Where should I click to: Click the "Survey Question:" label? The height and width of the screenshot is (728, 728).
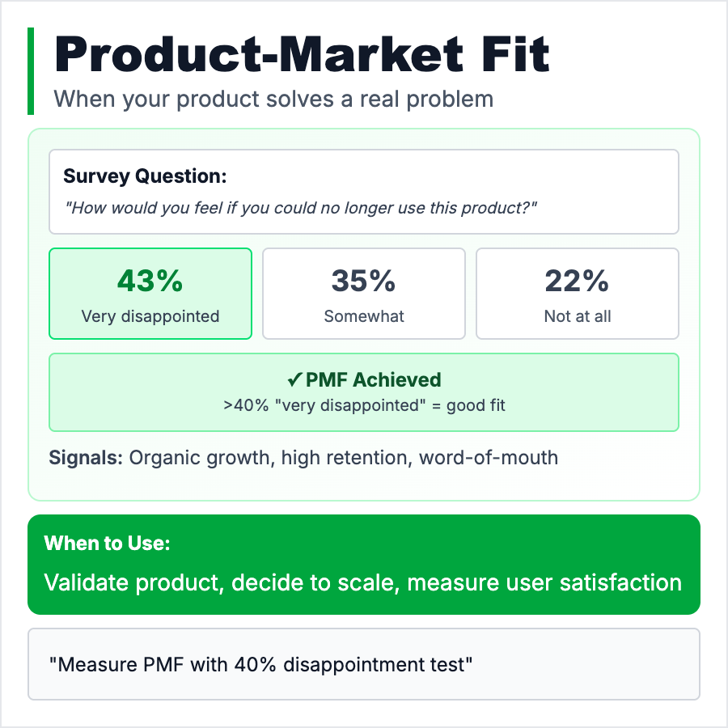145,176
